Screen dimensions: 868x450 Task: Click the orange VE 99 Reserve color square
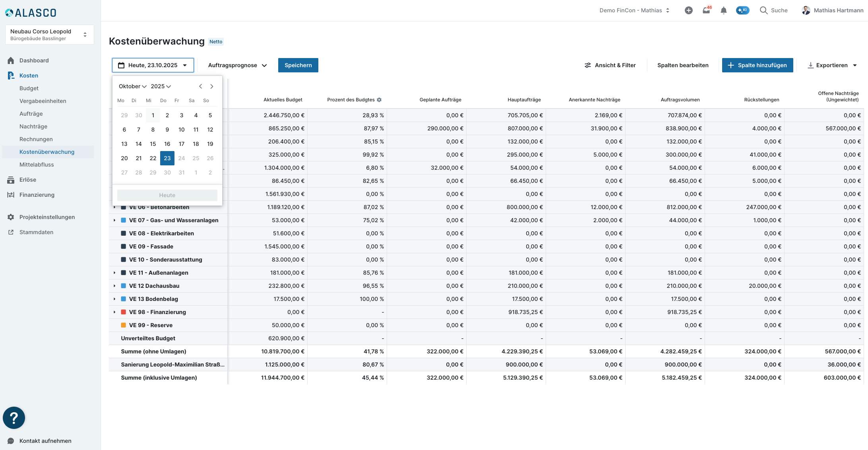pyautogui.click(x=124, y=325)
